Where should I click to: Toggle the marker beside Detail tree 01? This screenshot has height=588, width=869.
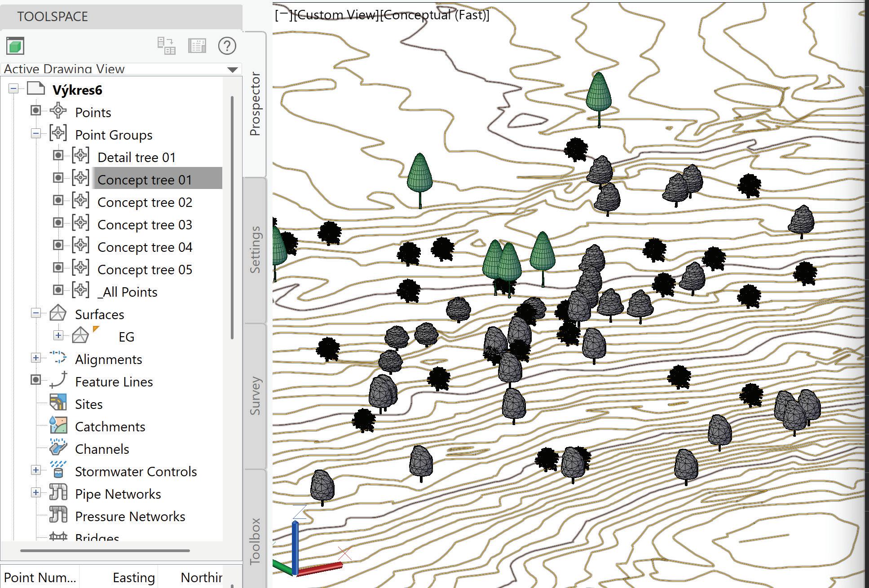58,155
